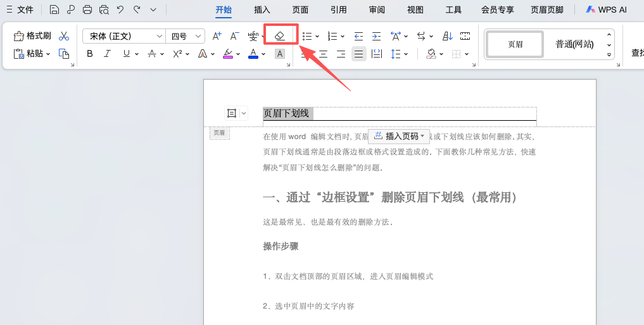This screenshot has width=644, height=325.
Task: Click the 插入页码 button
Action: (x=399, y=136)
